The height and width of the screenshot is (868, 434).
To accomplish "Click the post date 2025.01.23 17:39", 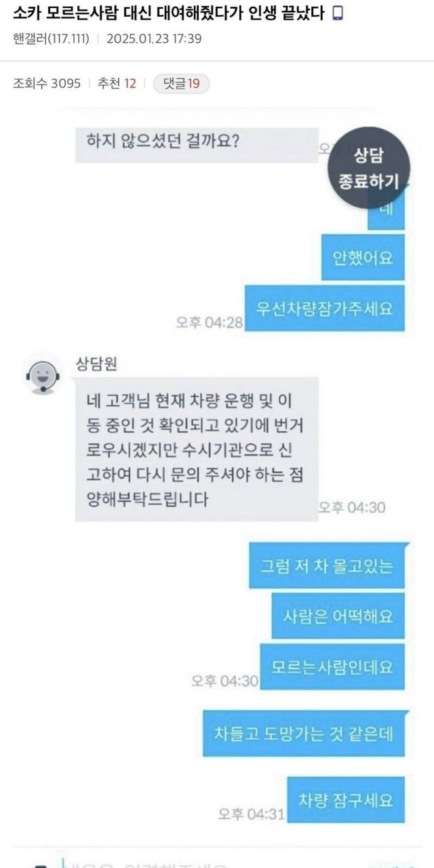I will point(154,39).
